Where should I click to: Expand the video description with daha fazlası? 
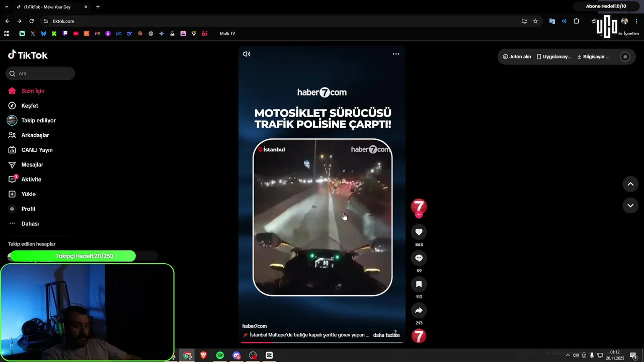[386, 335]
